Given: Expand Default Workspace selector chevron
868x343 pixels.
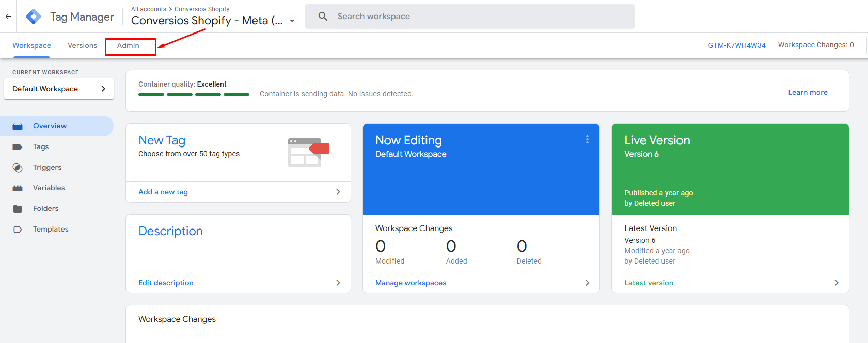Looking at the screenshot, I should pos(103,89).
